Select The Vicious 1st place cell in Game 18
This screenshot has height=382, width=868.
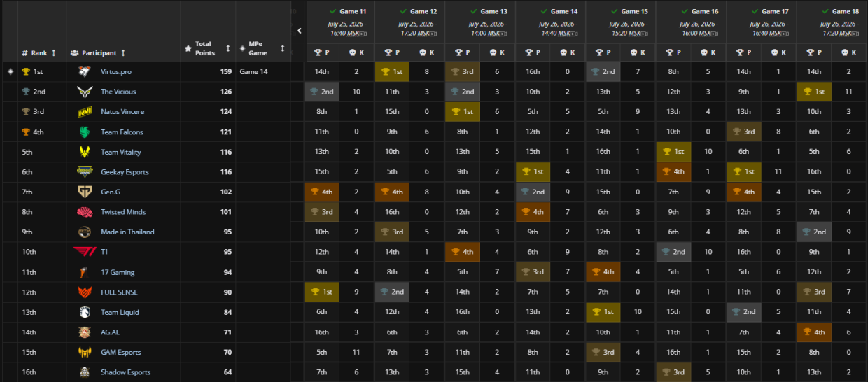[x=814, y=92]
